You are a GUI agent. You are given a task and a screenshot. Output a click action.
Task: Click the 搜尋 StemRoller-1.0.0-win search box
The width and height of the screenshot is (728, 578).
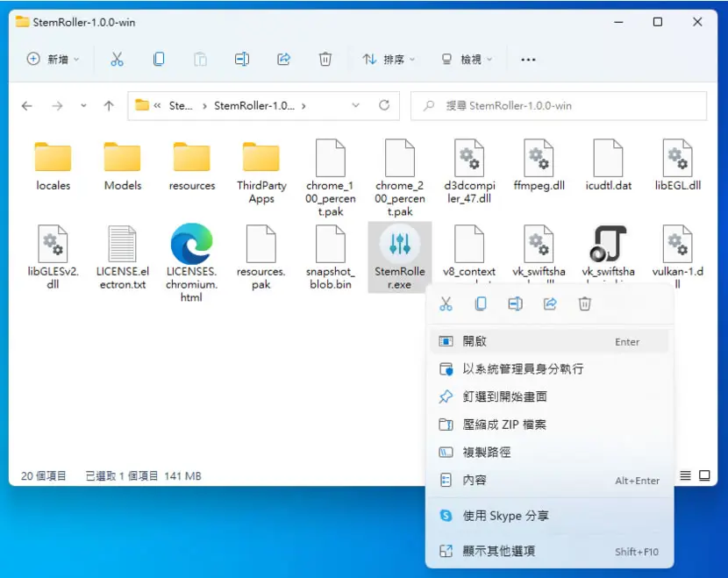(x=559, y=106)
